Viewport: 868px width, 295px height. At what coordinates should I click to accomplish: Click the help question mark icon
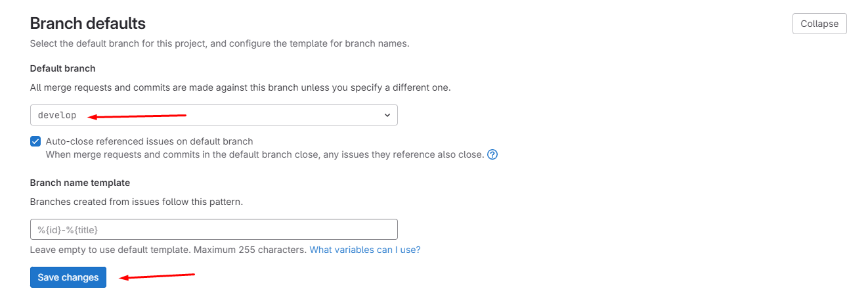click(x=492, y=155)
